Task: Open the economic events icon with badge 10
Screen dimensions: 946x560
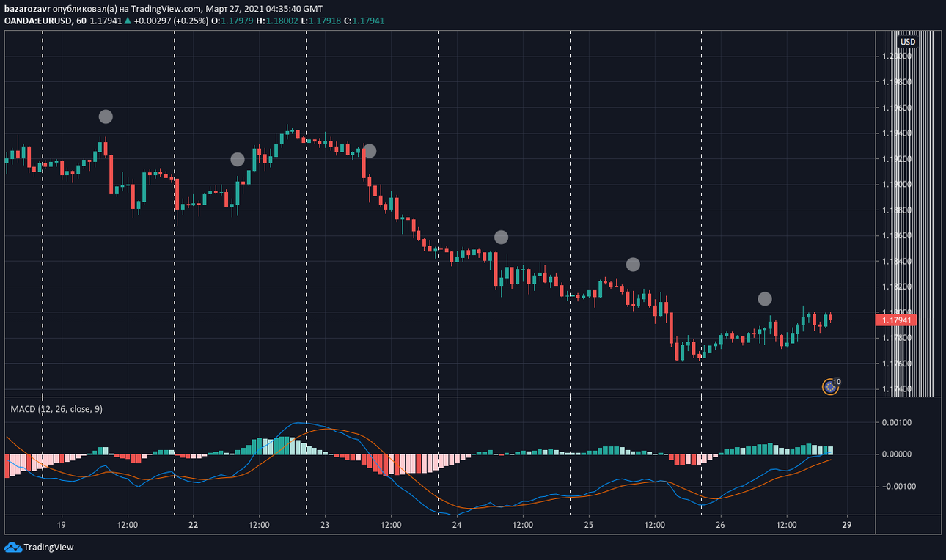Action: coord(830,386)
